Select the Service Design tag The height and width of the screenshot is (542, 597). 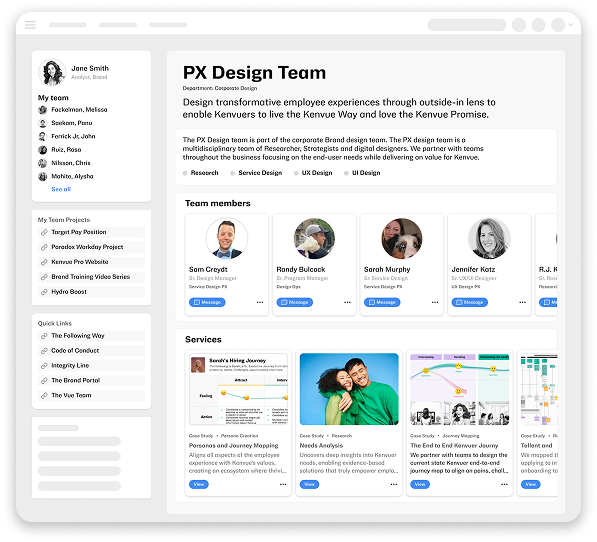[x=256, y=173]
